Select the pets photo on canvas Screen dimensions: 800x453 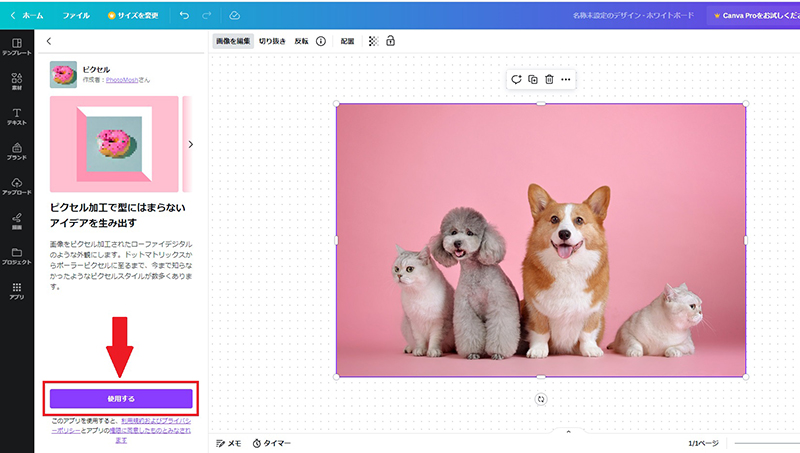click(541, 240)
